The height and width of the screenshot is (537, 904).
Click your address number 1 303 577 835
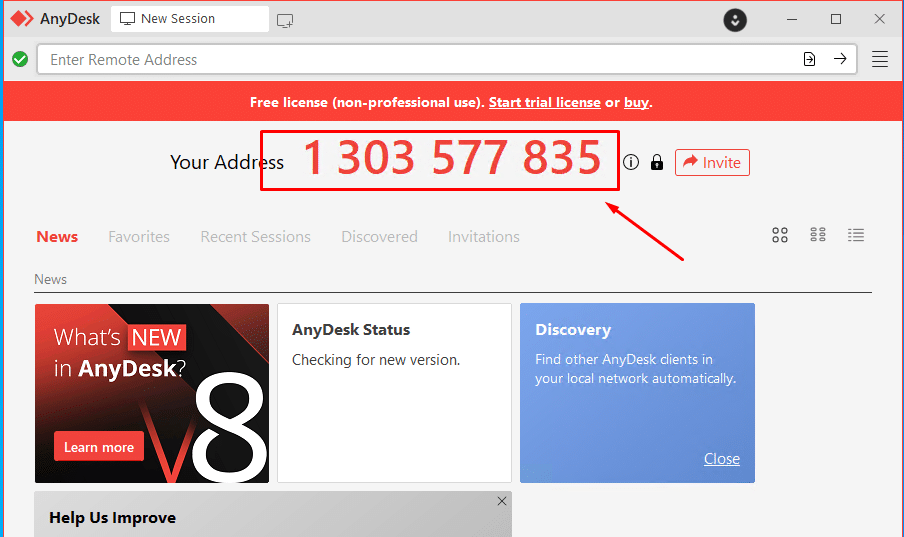click(x=451, y=157)
